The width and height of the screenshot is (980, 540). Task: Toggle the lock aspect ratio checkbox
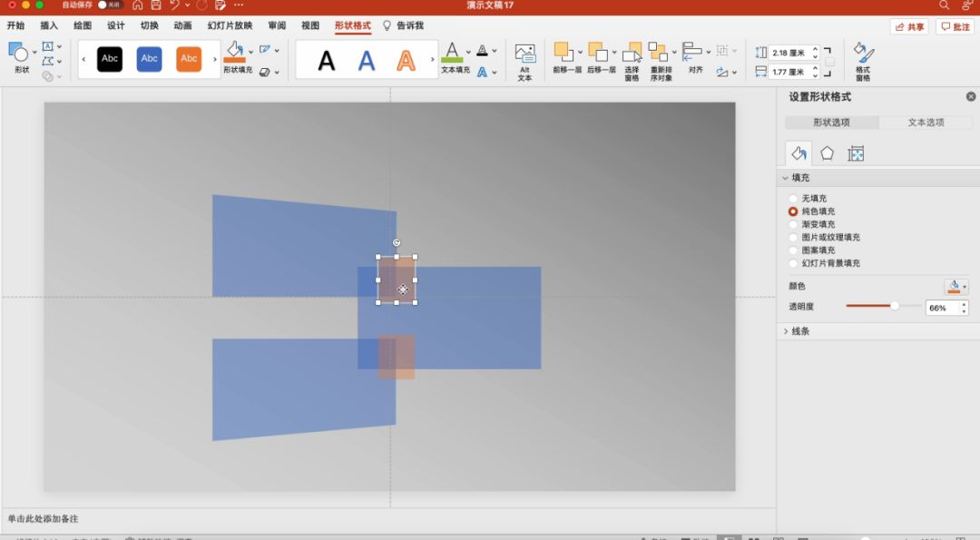pos(830,62)
